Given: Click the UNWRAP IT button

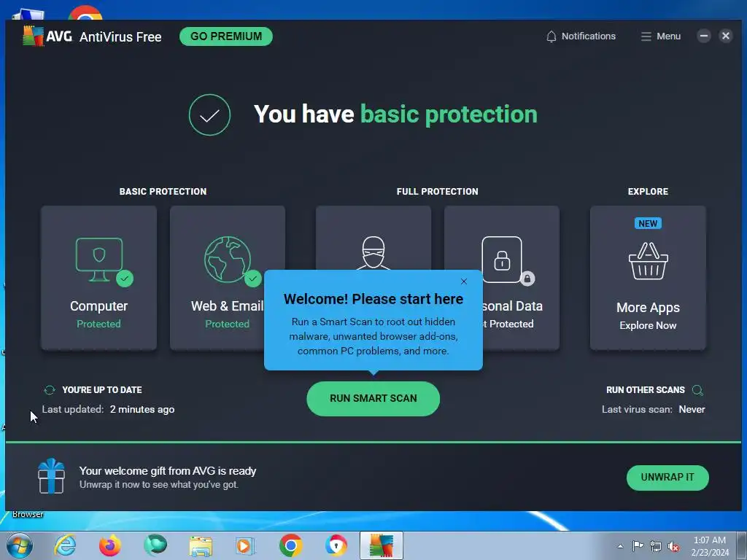Looking at the screenshot, I should 667,477.
